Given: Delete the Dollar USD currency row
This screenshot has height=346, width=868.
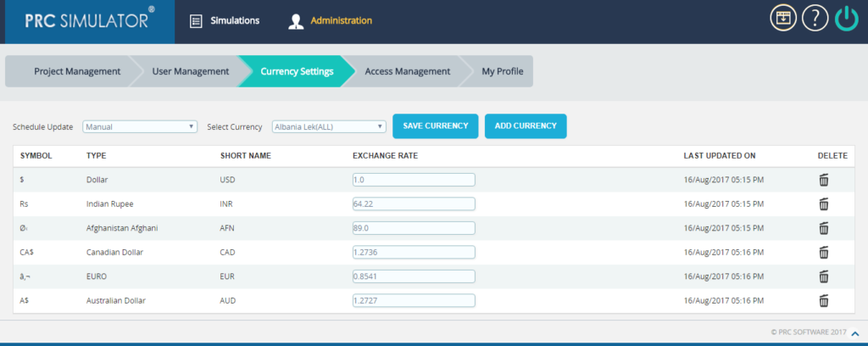Looking at the screenshot, I should [x=823, y=180].
